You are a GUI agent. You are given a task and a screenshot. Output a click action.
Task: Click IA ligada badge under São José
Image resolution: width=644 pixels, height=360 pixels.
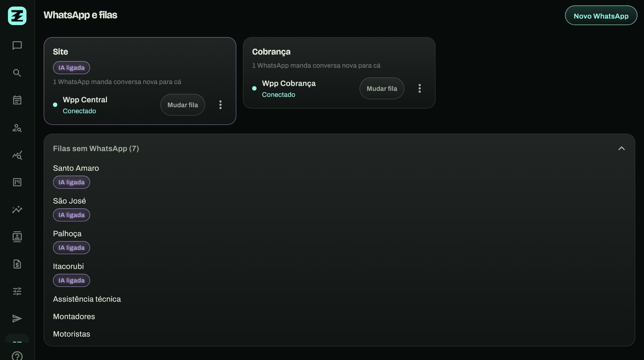coord(72,215)
